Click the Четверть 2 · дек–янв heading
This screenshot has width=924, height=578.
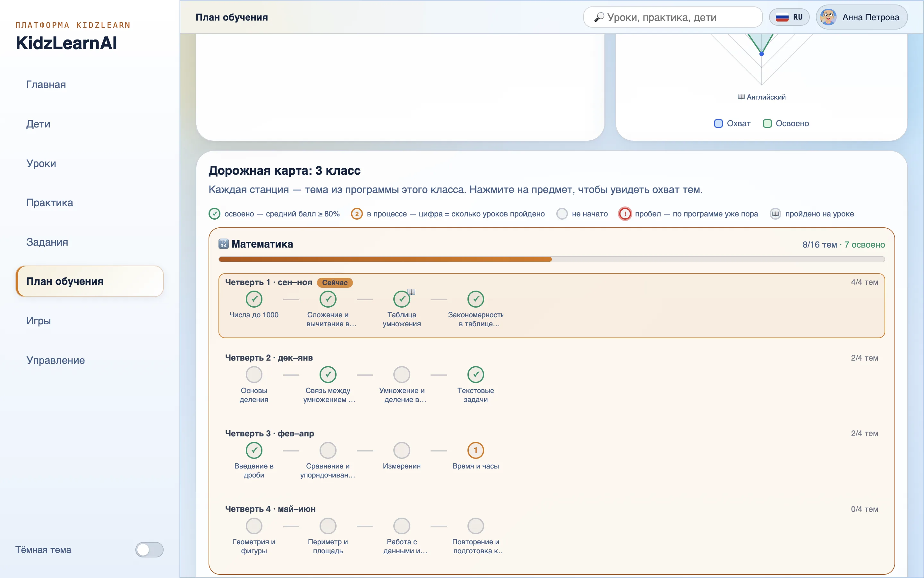(x=269, y=358)
